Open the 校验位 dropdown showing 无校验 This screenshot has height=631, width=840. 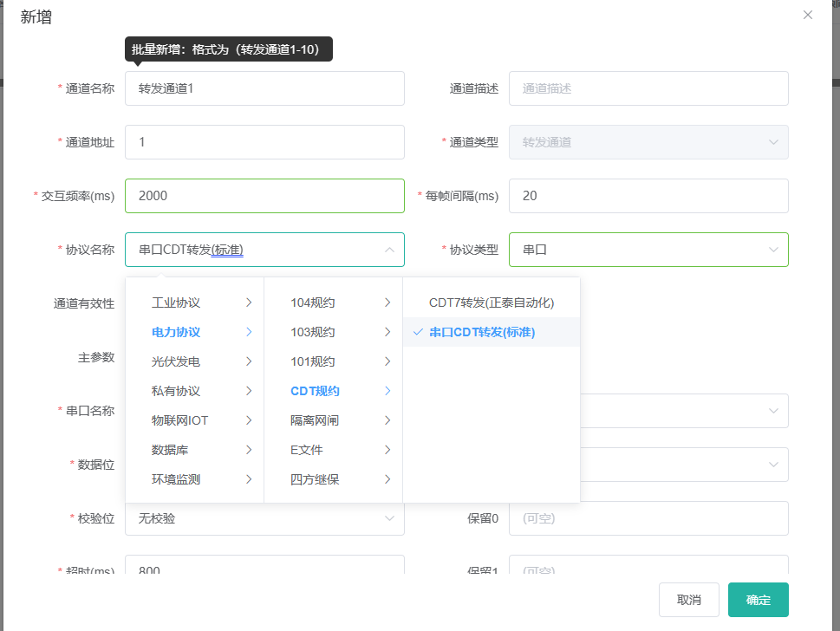(x=264, y=518)
